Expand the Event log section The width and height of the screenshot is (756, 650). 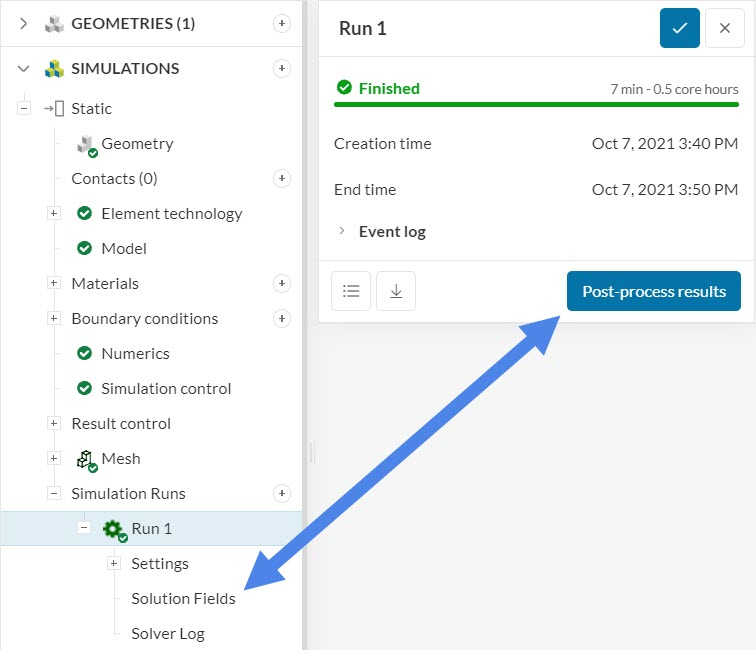343,232
